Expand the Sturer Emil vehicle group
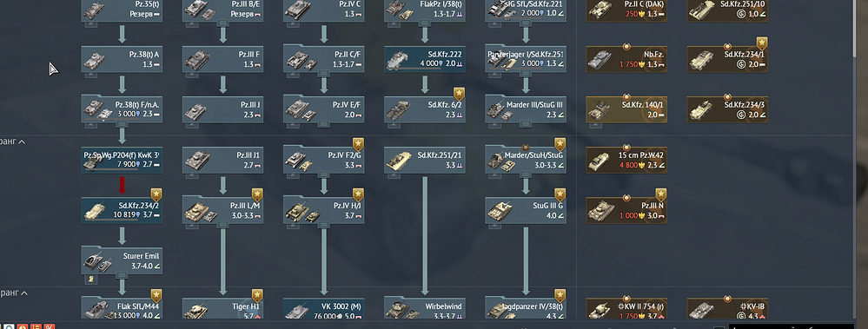868x329 pixels. coord(122,275)
